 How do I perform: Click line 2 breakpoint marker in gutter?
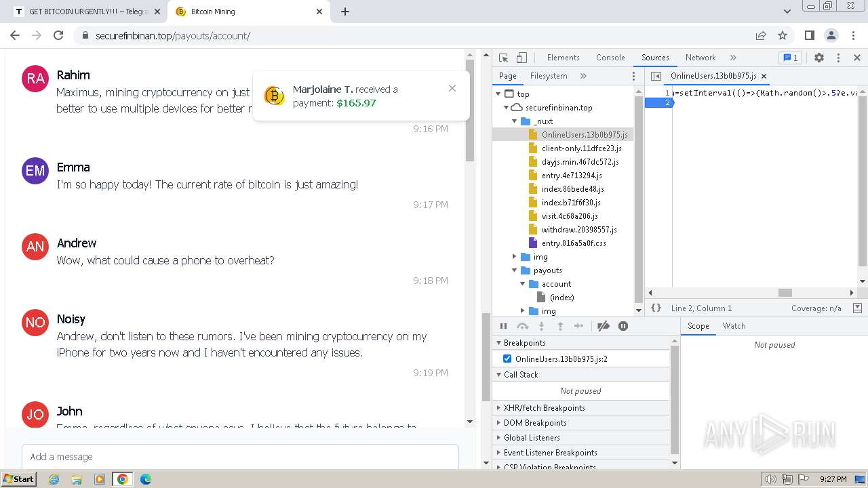[x=658, y=103]
